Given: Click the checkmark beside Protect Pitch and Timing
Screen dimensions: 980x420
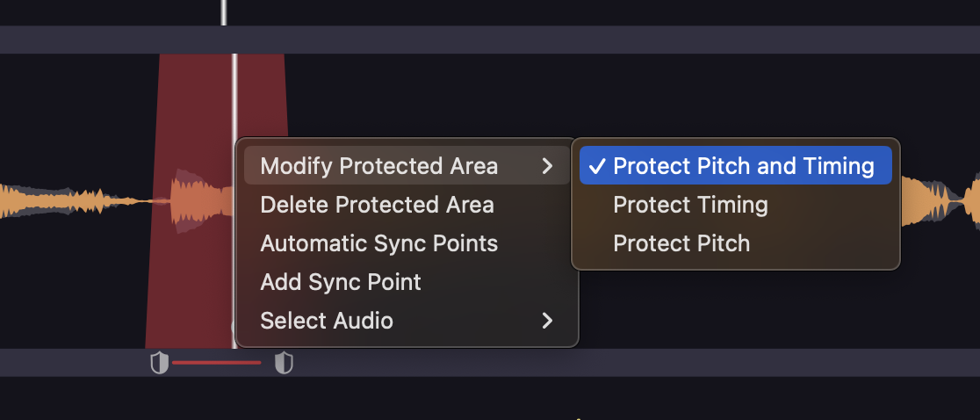Looking at the screenshot, I should click(598, 166).
